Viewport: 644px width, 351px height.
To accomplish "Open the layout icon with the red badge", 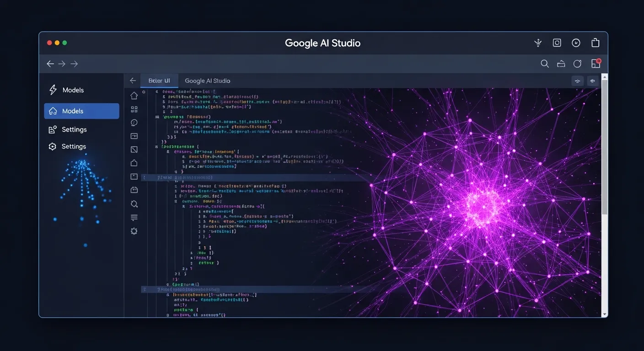I will pyautogui.click(x=596, y=64).
